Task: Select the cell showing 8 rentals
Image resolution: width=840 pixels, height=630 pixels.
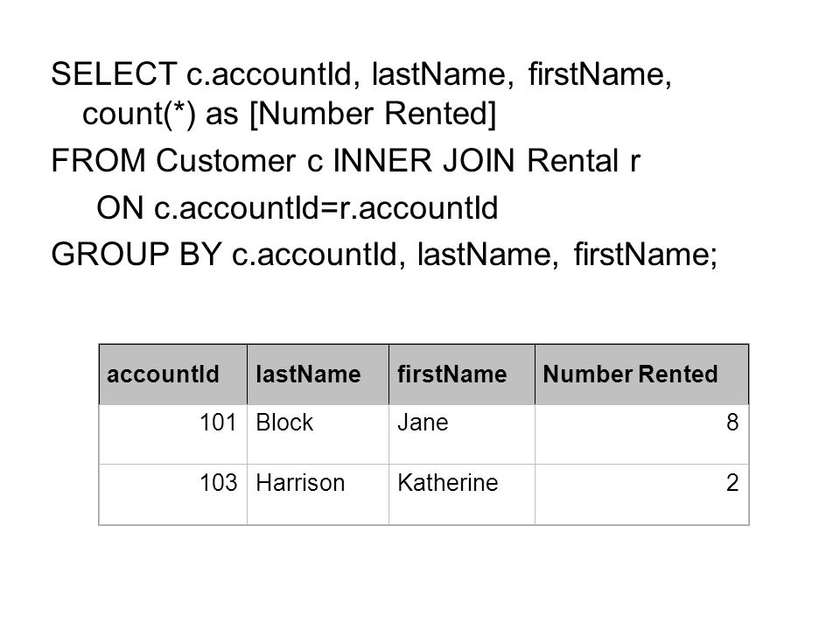Action: [x=641, y=435]
